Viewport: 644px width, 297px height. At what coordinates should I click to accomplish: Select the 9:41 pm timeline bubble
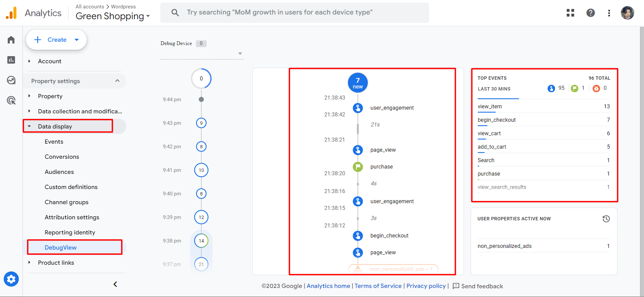(201, 170)
